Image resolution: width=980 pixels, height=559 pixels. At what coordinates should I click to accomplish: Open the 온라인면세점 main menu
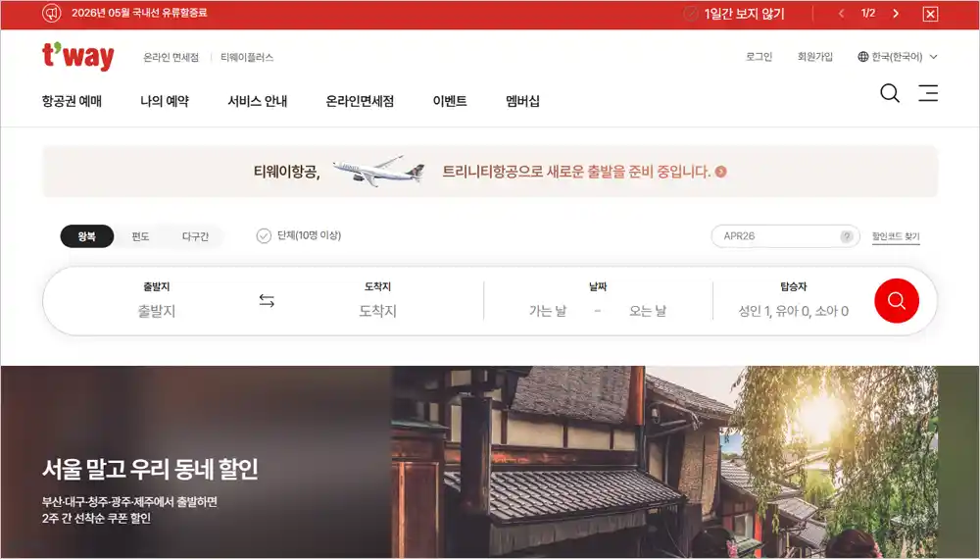click(360, 101)
